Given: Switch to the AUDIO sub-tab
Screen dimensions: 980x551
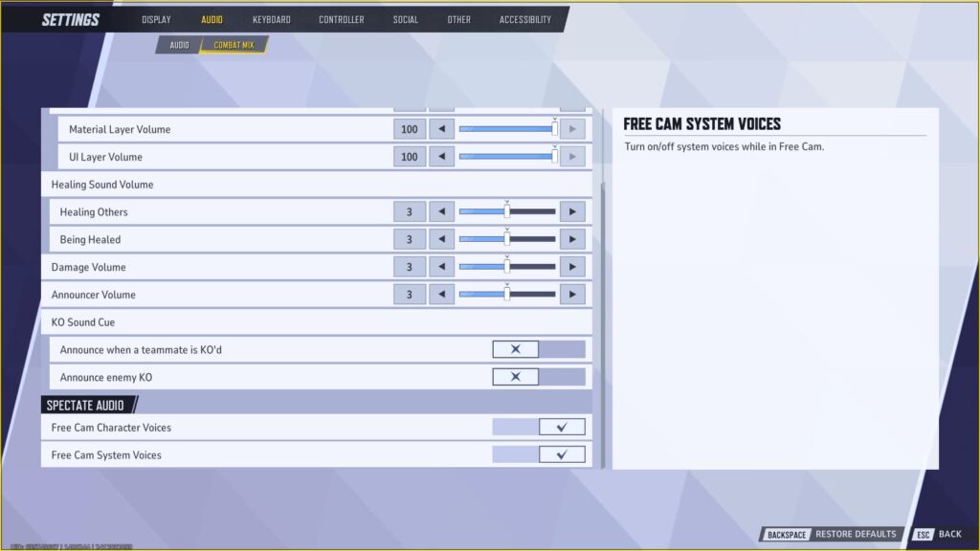Looking at the screenshot, I should (178, 43).
